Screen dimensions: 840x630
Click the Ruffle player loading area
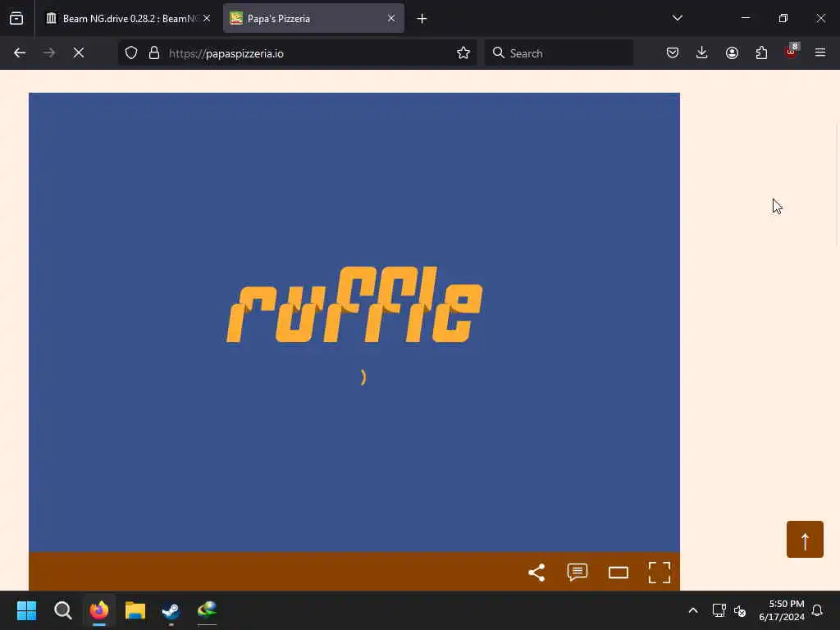tap(354, 322)
